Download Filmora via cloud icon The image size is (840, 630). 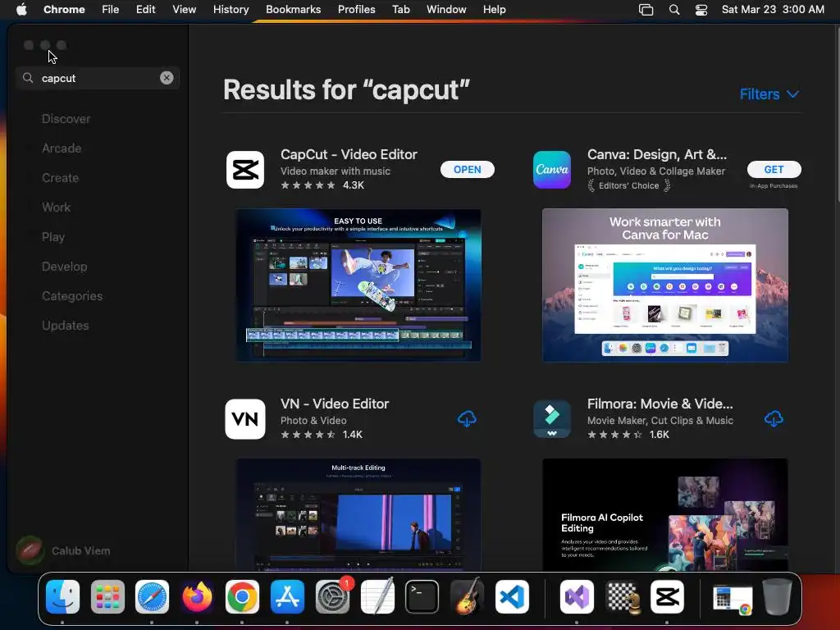(x=774, y=419)
